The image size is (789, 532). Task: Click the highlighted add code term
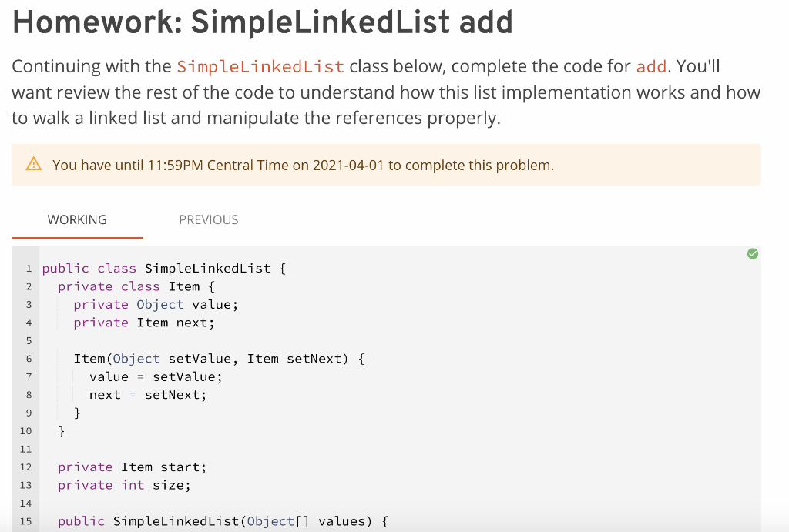pyautogui.click(x=651, y=66)
